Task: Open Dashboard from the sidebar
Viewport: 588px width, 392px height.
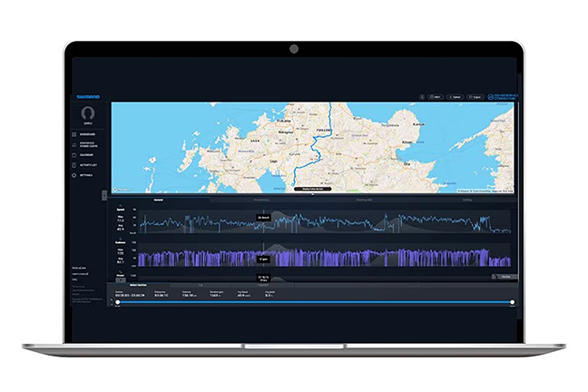Action: tap(84, 134)
